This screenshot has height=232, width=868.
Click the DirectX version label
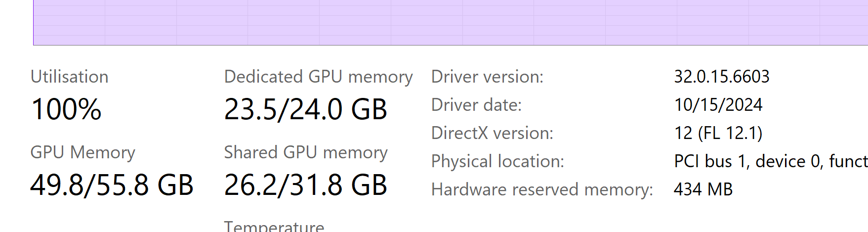(x=492, y=133)
